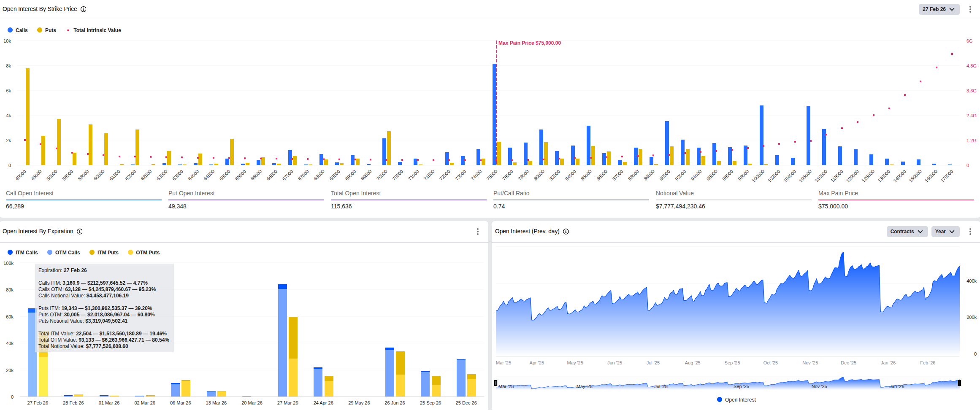This screenshot has width=980, height=410.
Task: Open the three-dot menu on Open Interest By Expiration
Action: pyautogui.click(x=477, y=232)
